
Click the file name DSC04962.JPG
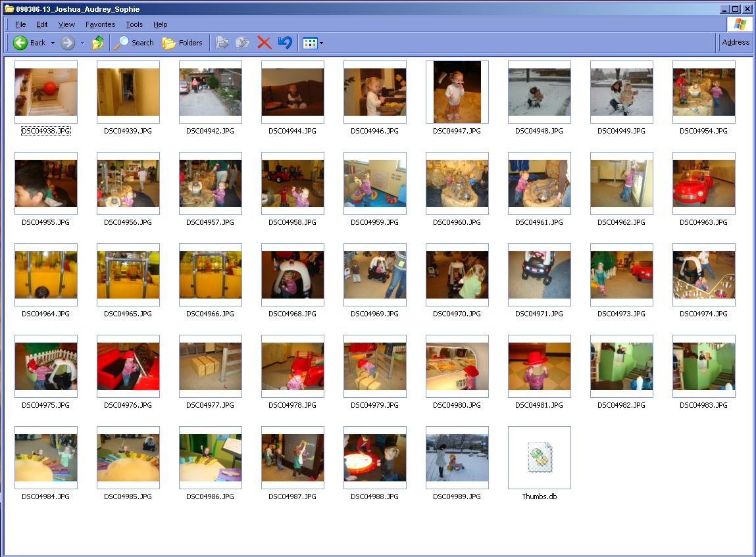[622, 222]
